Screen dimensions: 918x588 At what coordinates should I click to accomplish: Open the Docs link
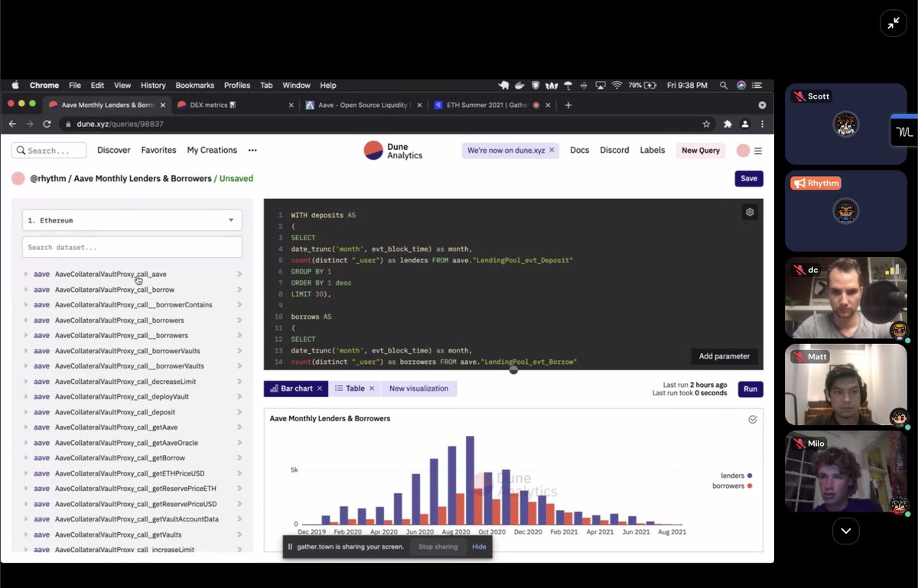pos(580,151)
